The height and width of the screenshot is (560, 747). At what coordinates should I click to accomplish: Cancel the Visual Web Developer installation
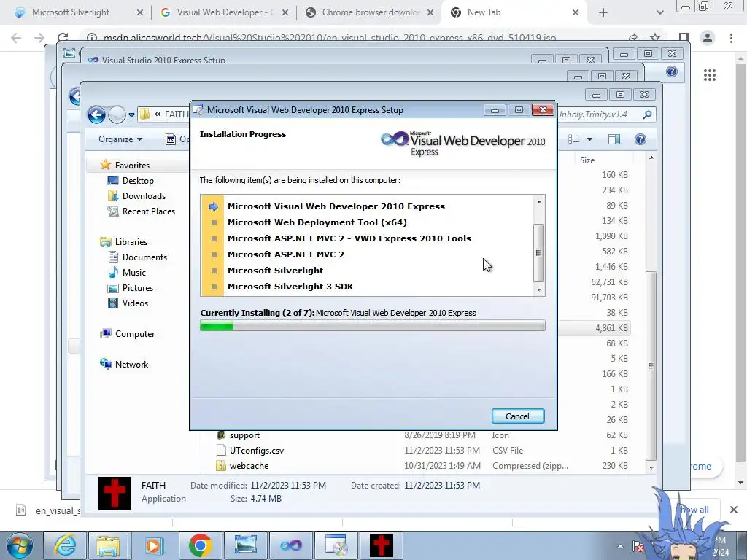coord(518,416)
